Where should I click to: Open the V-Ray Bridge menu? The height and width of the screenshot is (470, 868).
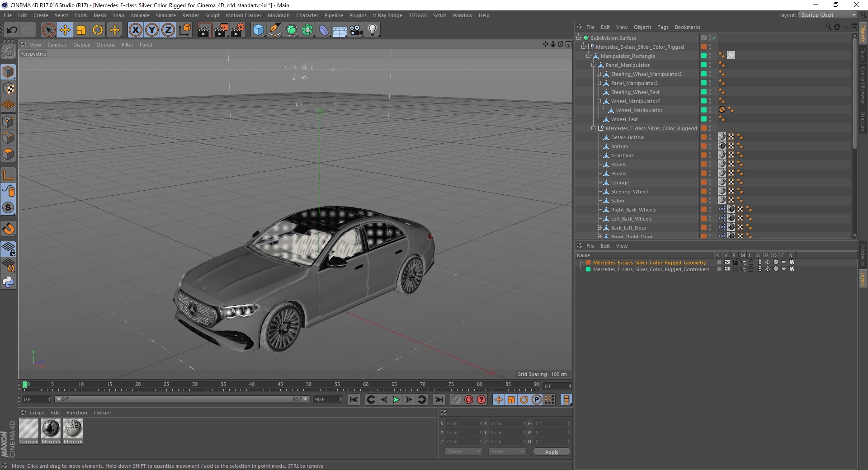click(x=387, y=15)
